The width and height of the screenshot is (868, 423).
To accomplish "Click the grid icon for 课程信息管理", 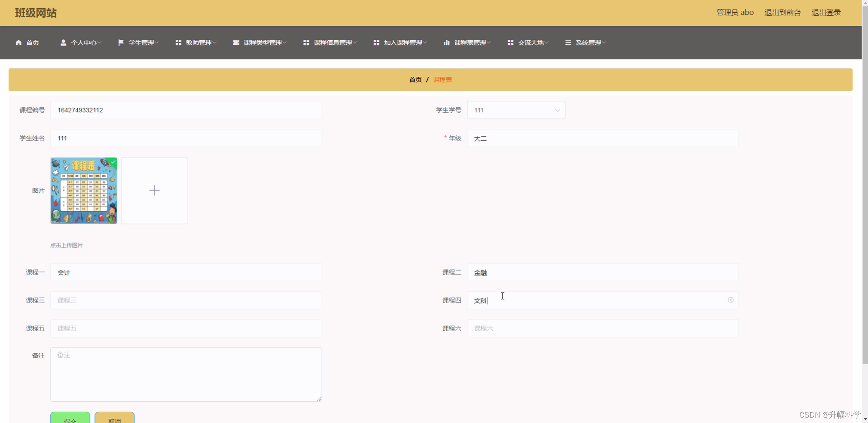I will point(306,43).
